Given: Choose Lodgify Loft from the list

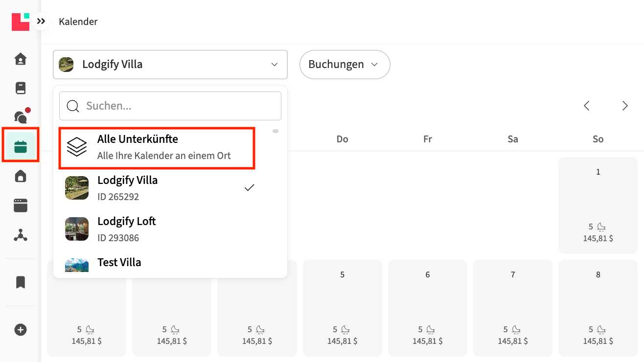Looking at the screenshot, I should pos(157,229).
